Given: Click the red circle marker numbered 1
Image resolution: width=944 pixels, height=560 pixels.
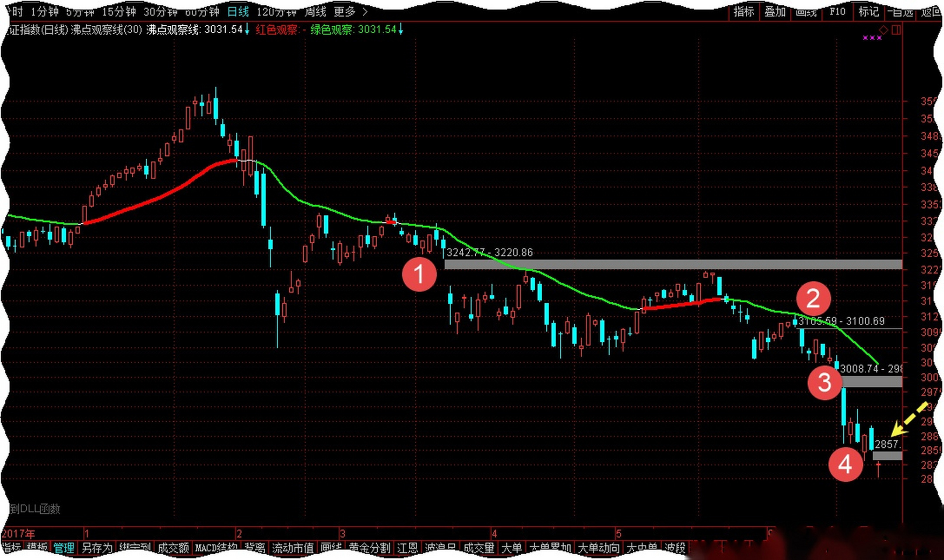Looking at the screenshot, I should (419, 274).
